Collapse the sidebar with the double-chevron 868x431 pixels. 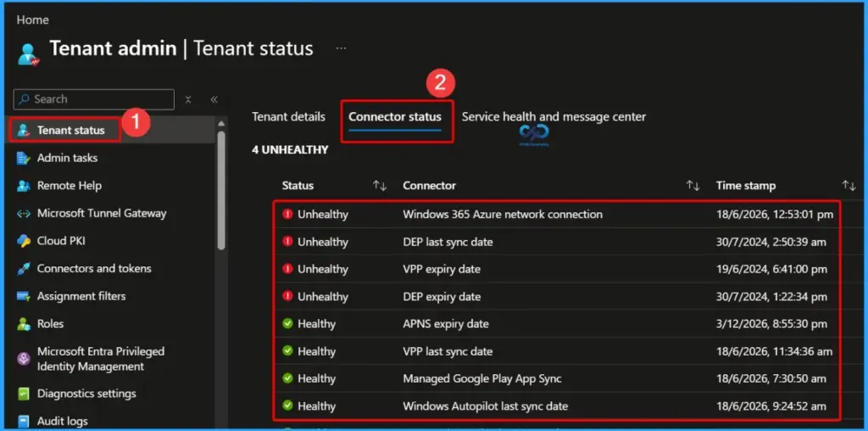[x=214, y=100]
